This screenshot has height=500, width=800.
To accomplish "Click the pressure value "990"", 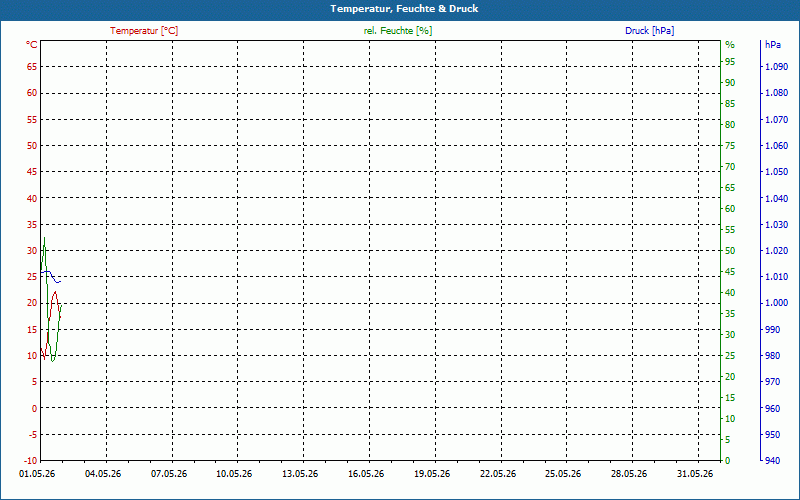I will [772, 330].
